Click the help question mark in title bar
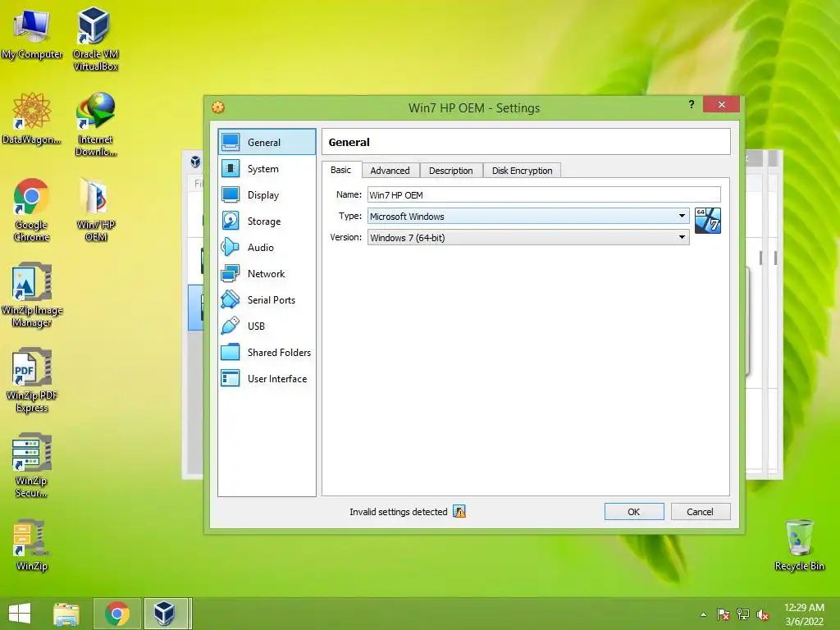The image size is (840, 630). point(691,104)
